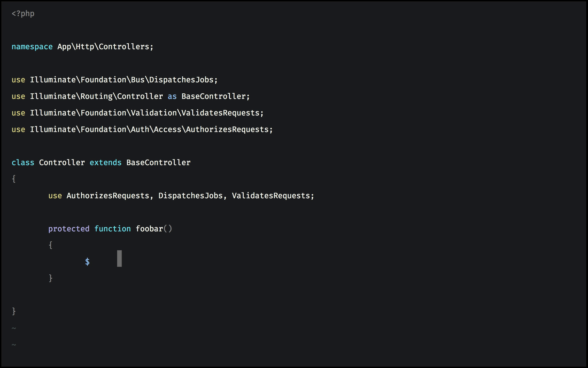Viewport: 588px width, 368px height.
Task: Click the class keyword
Action: (x=23, y=163)
